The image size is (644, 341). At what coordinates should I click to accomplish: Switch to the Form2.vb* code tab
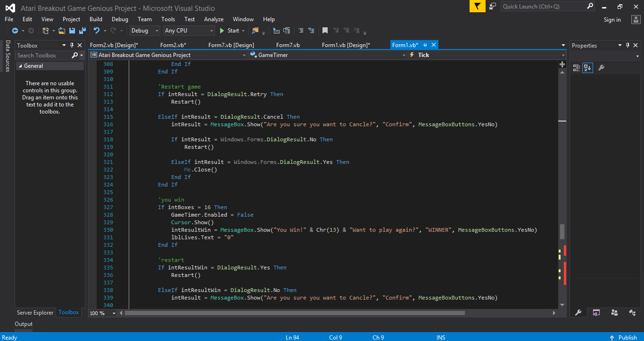(x=173, y=45)
